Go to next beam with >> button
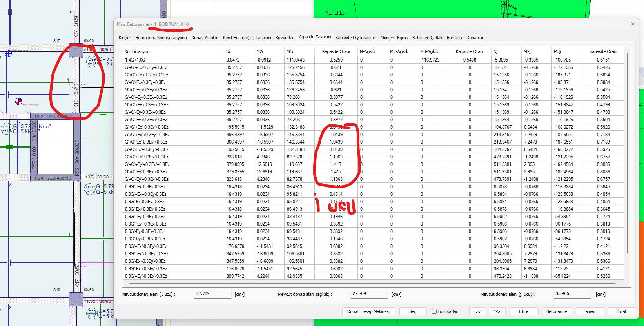 tap(497, 311)
